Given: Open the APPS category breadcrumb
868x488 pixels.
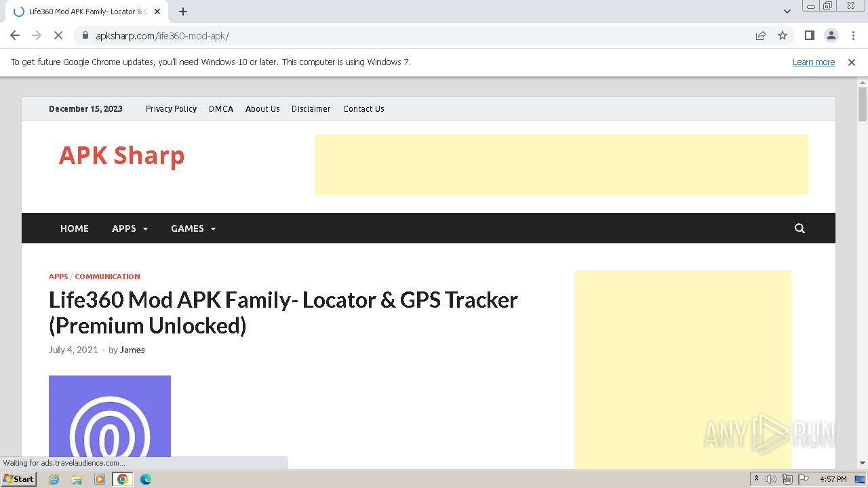Looking at the screenshot, I should (58, 277).
